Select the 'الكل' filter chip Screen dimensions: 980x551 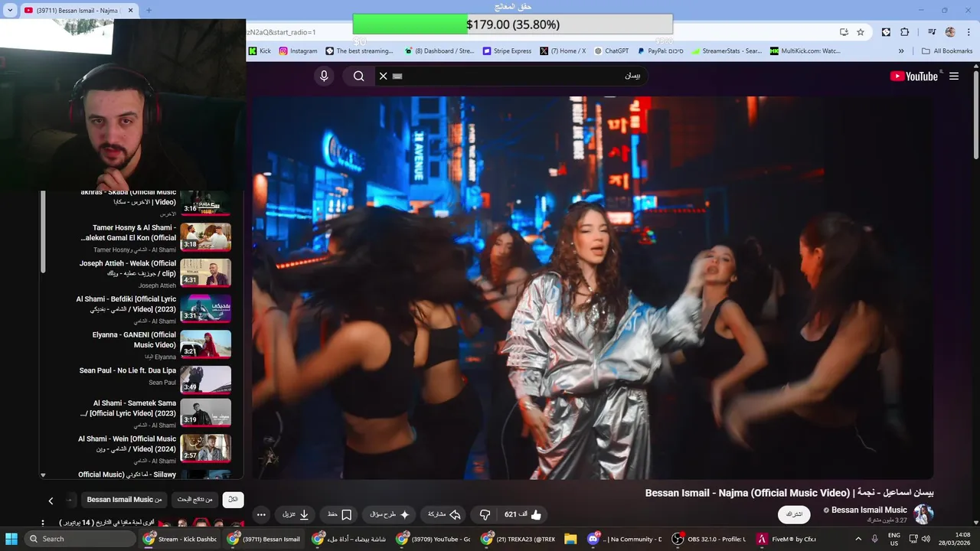(234, 500)
